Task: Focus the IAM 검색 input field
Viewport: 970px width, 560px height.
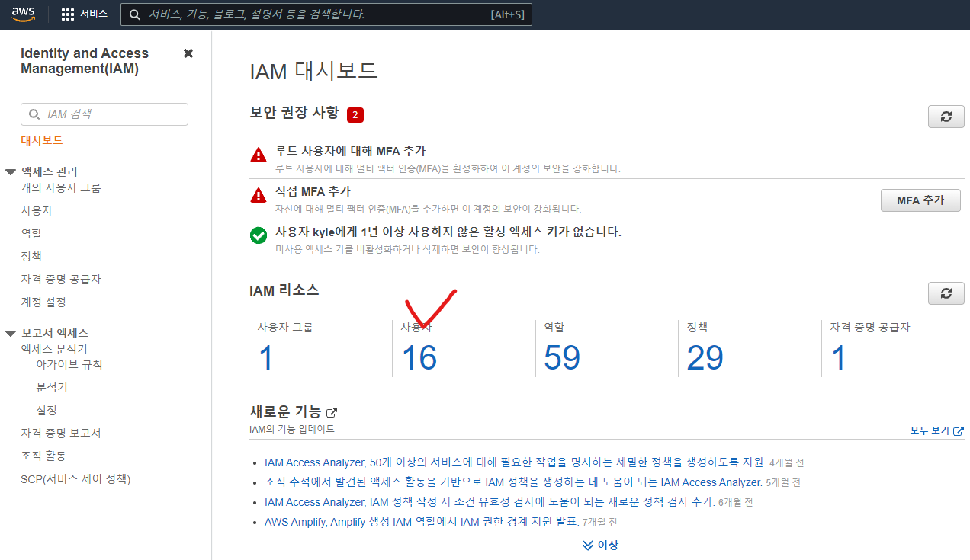Action: click(x=104, y=114)
